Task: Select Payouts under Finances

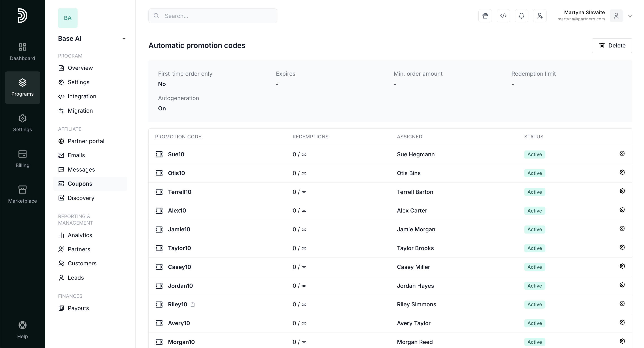Action: click(78, 308)
